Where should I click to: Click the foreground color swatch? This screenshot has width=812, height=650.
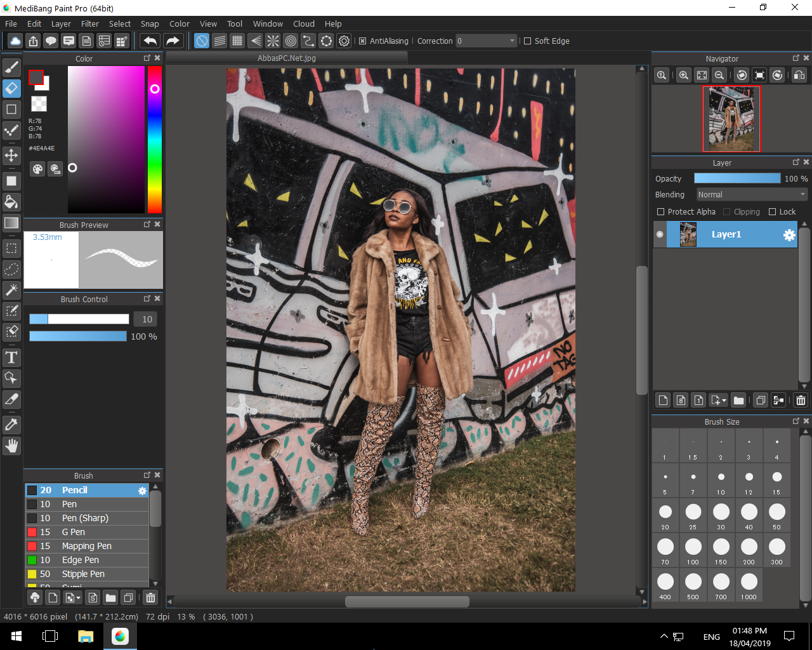(36, 77)
